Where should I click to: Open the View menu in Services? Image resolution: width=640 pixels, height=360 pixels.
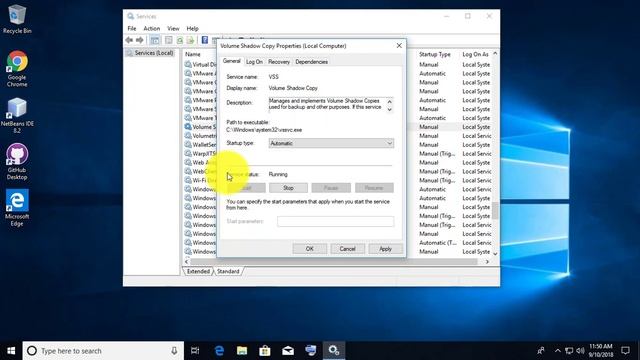[x=173, y=29]
